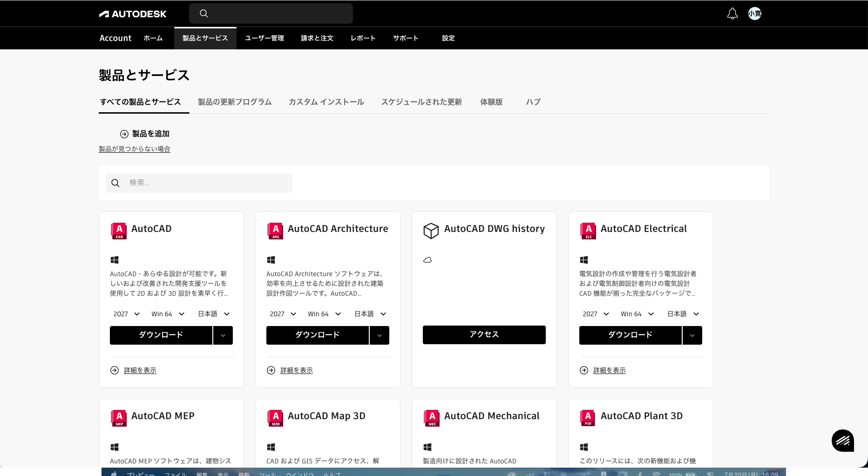Click the arrow icon beside 製品を追加
The image size is (868, 476).
tap(124, 134)
